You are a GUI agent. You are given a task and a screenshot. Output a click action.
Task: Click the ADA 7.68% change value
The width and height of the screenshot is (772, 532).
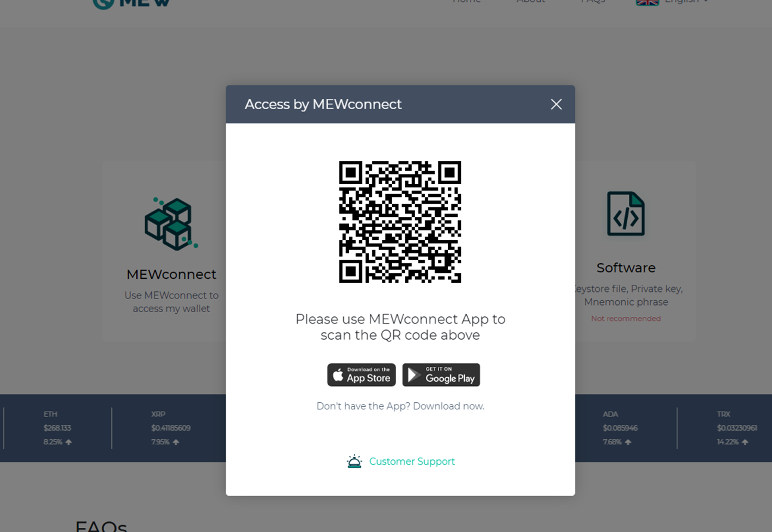coord(612,442)
